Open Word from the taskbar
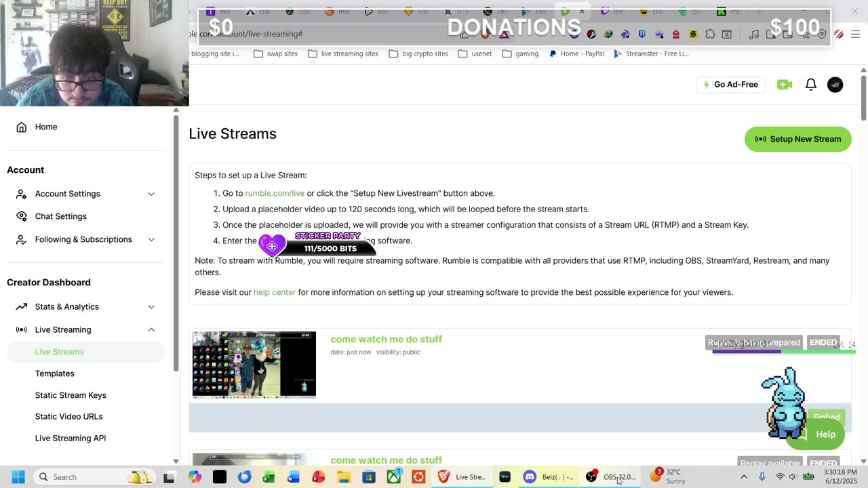 tap(294, 477)
